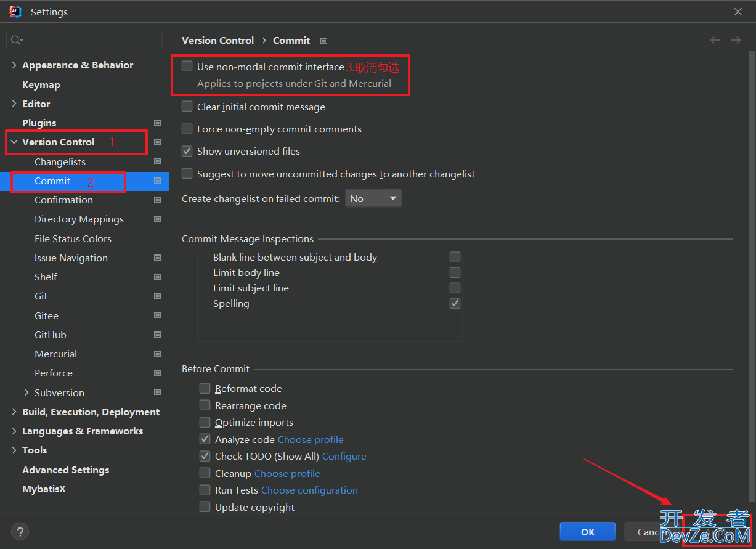
Task: Click the project-level icon beside Plugins
Action: tap(157, 123)
